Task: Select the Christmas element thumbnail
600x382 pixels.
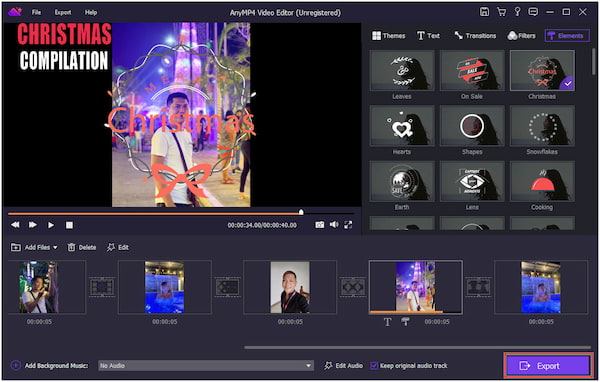Action: pos(542,71)
